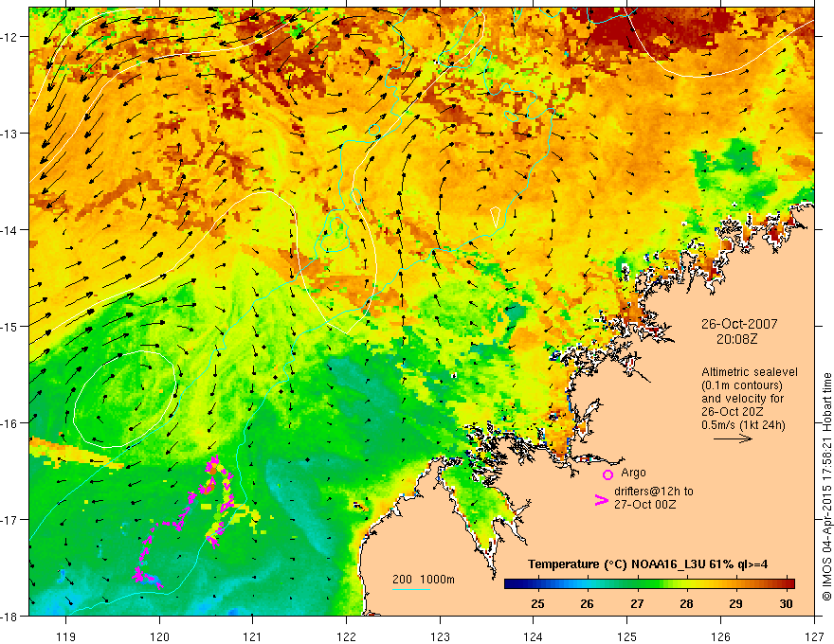Click longitude axis label 126
Viewport: 834px width, 644px height.
(720, 636)
